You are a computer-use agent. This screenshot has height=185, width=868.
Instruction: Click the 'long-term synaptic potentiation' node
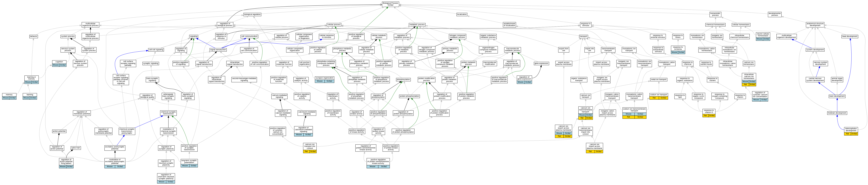[x=189, y=163]
